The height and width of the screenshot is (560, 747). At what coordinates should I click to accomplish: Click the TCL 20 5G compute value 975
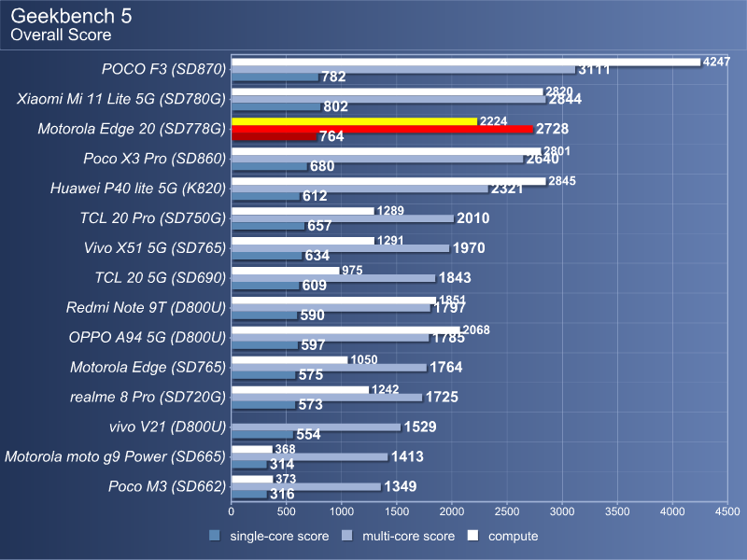coord(352,271)
